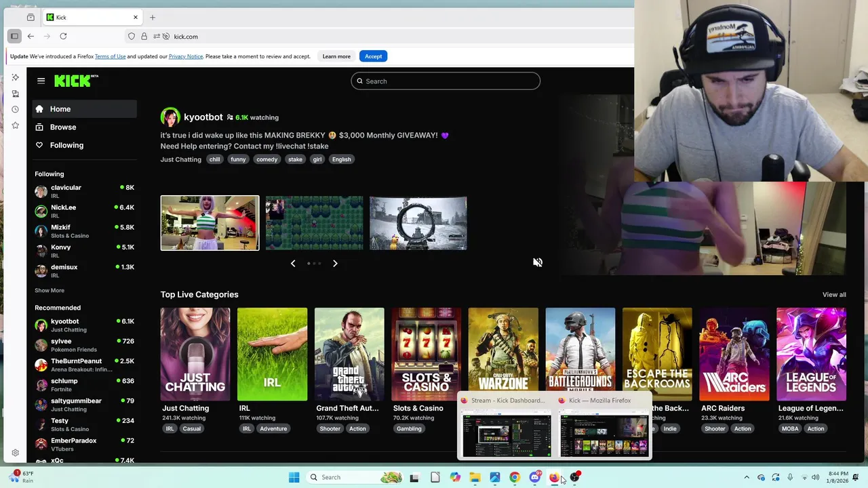The image size is (868, 488).
Task: Open the Just Chatting category card
Action: tap(195, 354)
